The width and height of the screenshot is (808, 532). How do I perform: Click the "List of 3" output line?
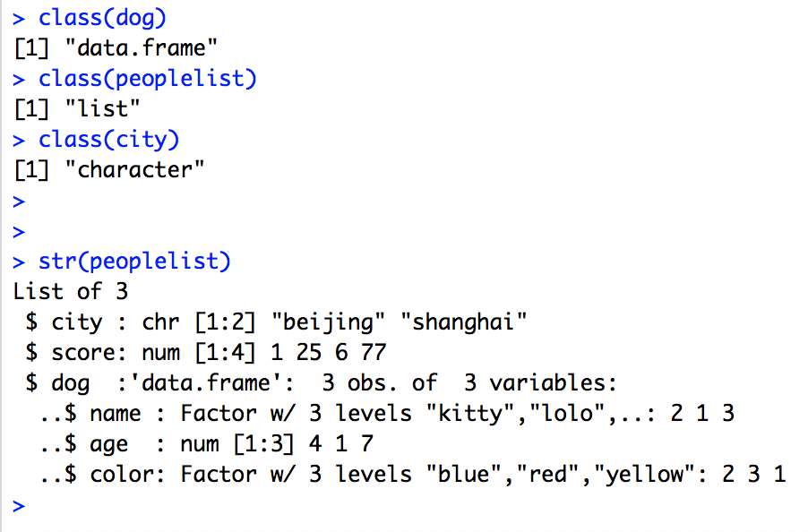tap(71, 292)
